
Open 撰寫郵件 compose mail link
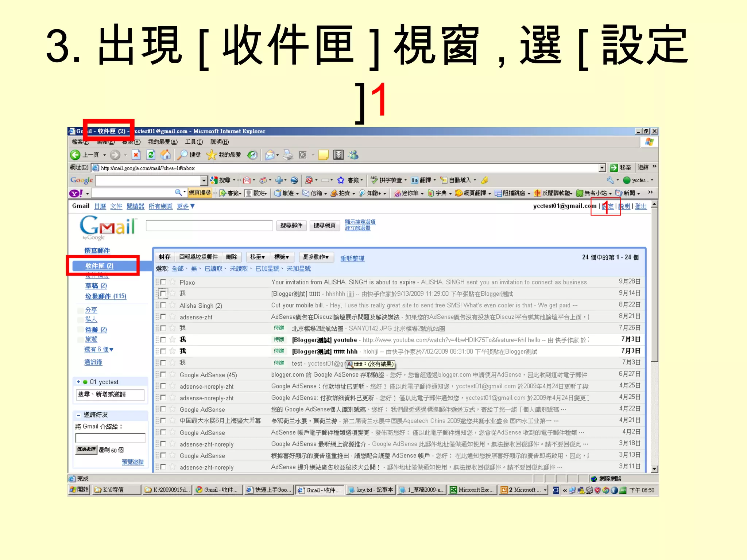97,251
